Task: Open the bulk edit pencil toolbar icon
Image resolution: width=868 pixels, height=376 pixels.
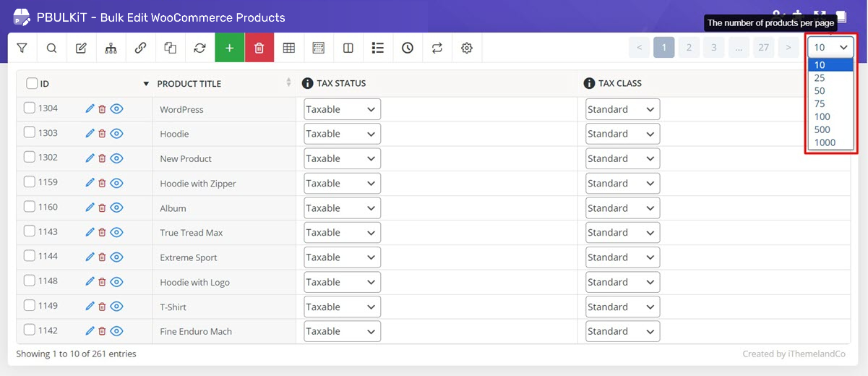Action: (x=82, y=48)
